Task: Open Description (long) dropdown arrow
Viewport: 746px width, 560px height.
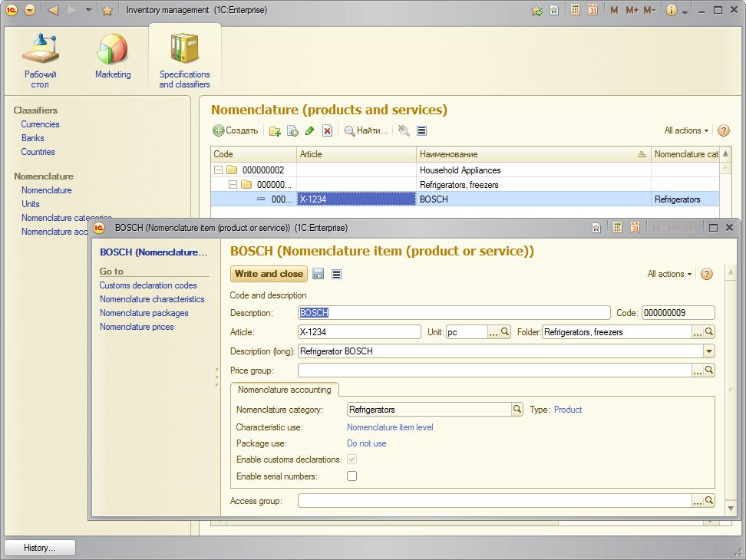Action: [x=709, y=351]
